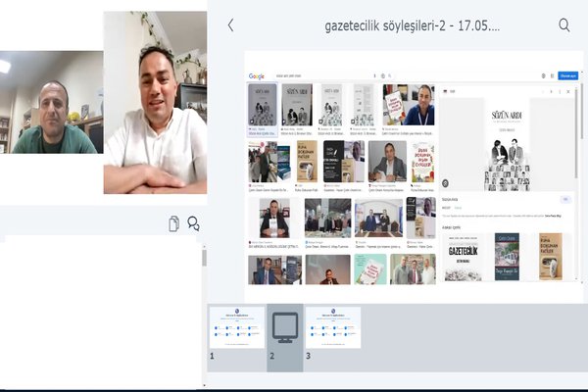Viewport: 588px width, 392px height.
Task: Open slide thumbnail 1
Action: click(237, 327)
